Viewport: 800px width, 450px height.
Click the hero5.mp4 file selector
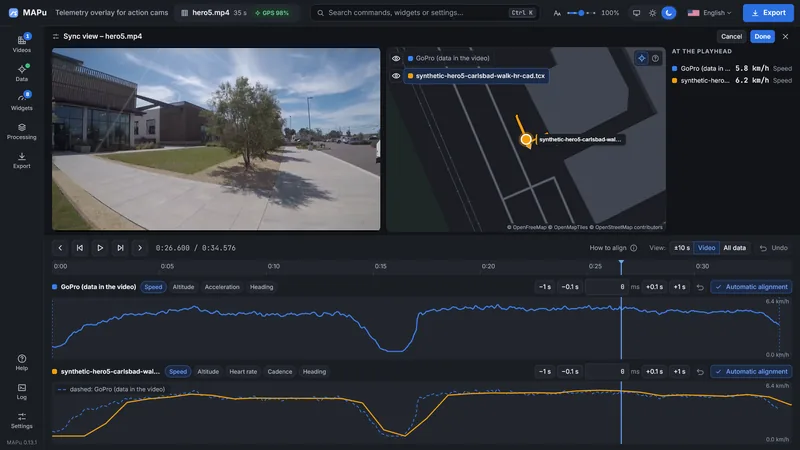click(x=211, y=13)
